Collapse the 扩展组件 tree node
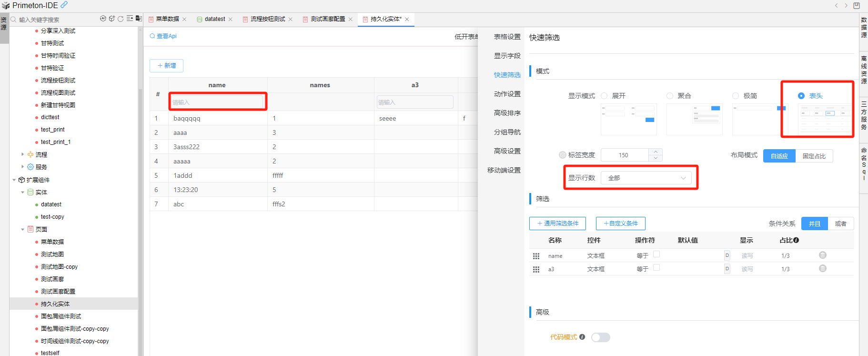The width and height of the screenshot is (868, 356). pos(14,180)
